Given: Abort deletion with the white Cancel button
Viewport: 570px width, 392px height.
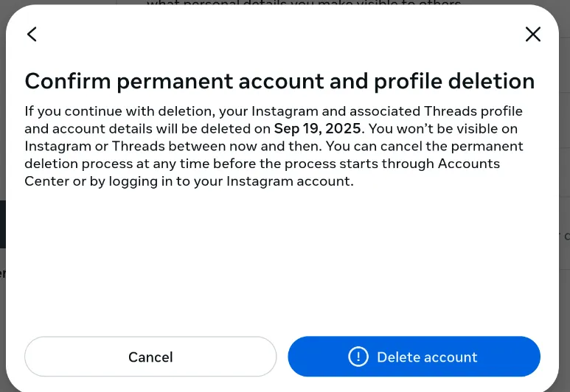Looking at the screenshot, I should tap(150, 357).
